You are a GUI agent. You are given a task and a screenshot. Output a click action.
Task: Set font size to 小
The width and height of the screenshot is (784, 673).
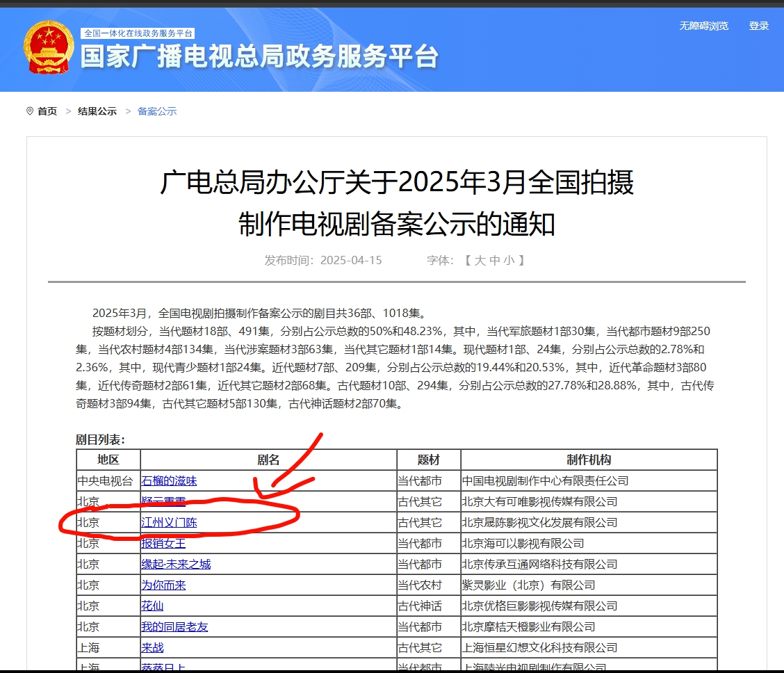[x=509, y=260]
